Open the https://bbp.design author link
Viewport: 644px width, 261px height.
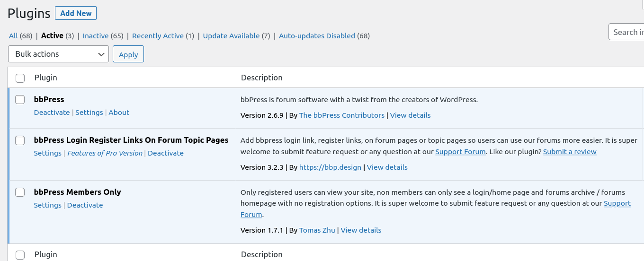coord(330,167)
